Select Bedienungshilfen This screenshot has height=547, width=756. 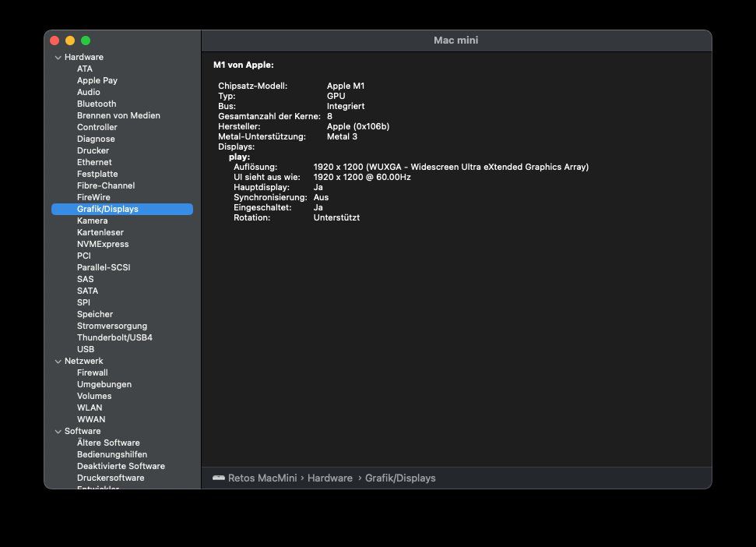(x=112, y=454)
